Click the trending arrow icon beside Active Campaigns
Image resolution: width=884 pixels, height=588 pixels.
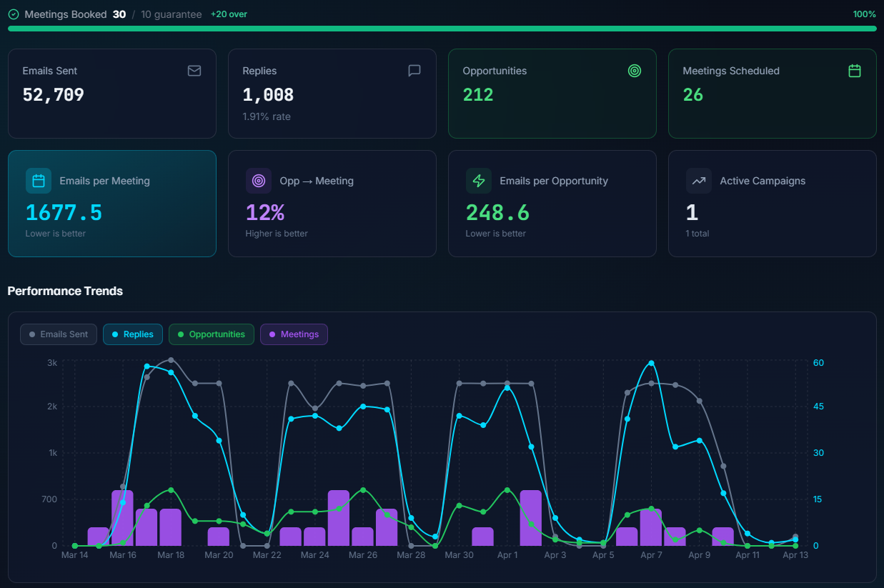point(699,181)
